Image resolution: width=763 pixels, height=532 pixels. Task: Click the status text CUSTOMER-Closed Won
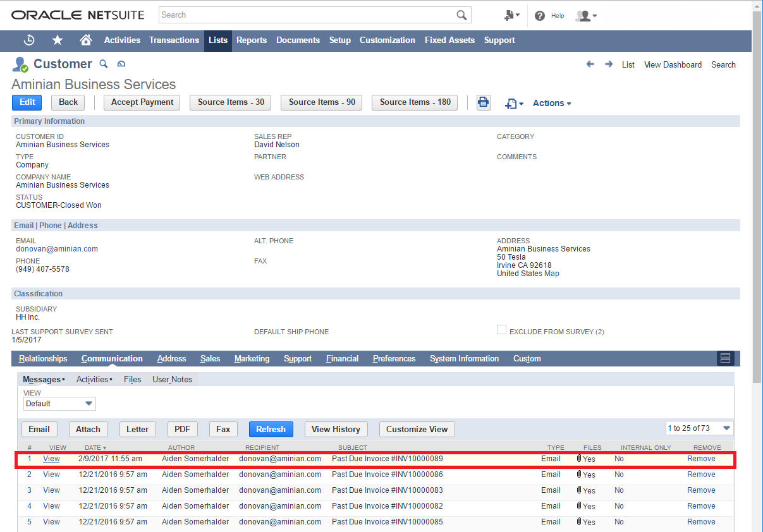[59, 205]
